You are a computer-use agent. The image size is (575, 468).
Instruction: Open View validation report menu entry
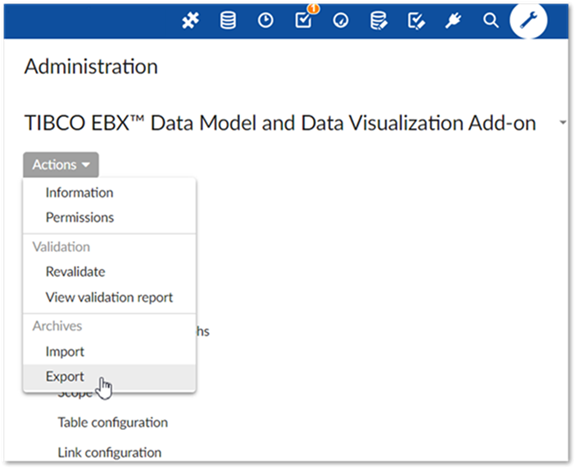109,297
